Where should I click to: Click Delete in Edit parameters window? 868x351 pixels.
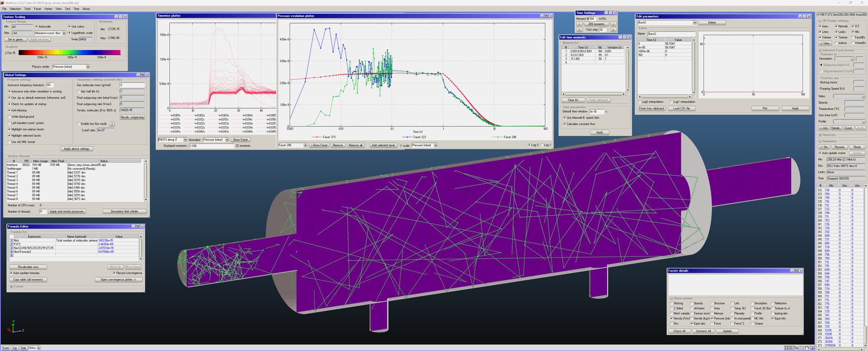tap(712, 22)
